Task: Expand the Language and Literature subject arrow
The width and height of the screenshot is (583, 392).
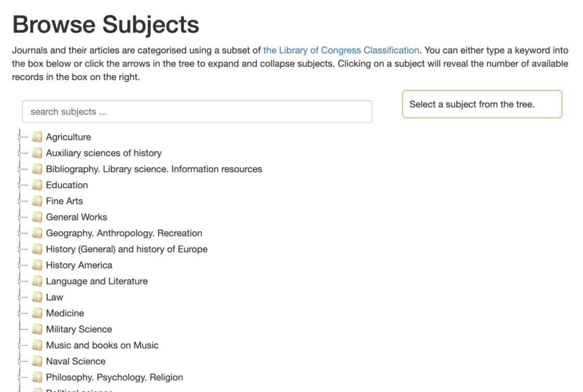Action: coord(20,281)
